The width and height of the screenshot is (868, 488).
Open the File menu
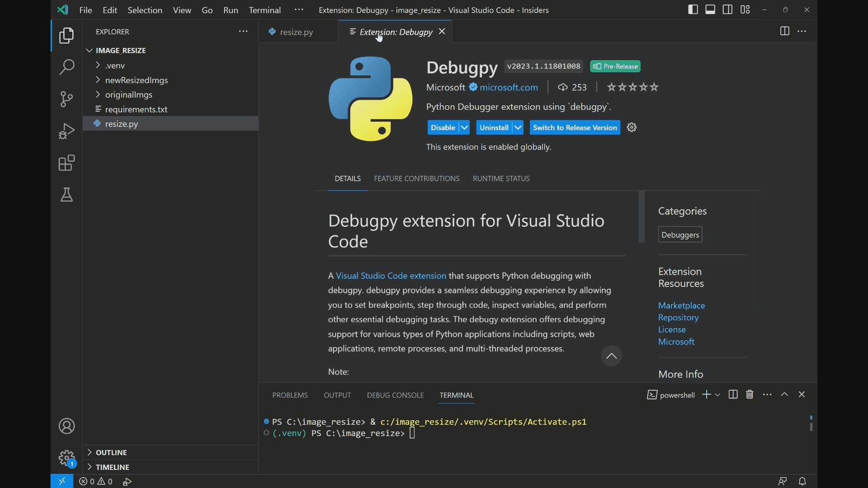(85, 10)
